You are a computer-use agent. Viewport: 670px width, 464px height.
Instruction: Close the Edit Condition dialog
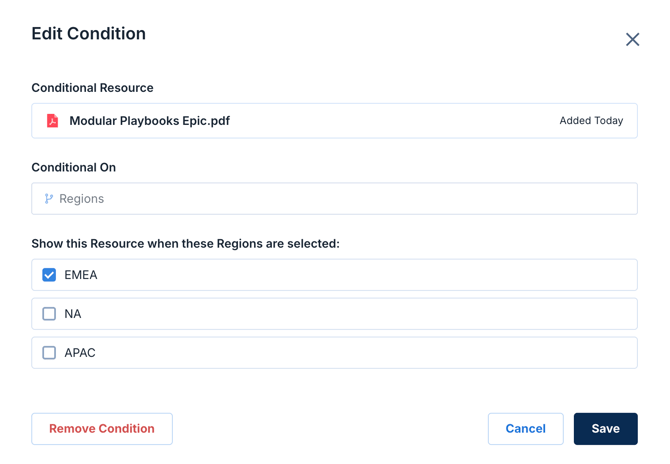[x=632, y=40]
